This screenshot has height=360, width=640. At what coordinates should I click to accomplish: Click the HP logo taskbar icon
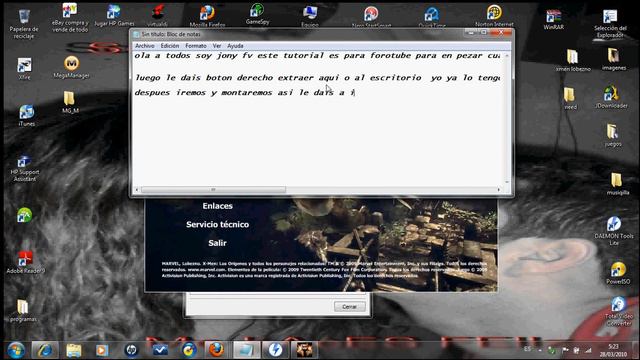pyautogui.click(x=131, y=350)
